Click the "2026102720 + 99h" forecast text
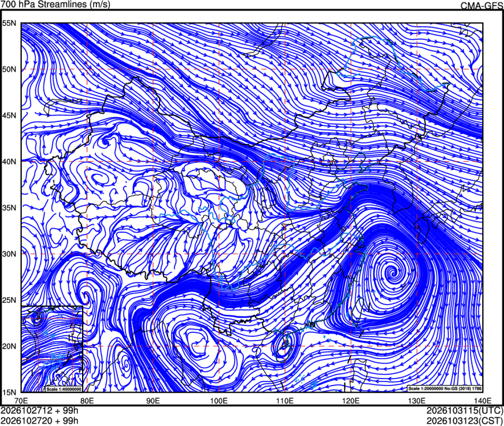504x426 pixels. point(39,421)
